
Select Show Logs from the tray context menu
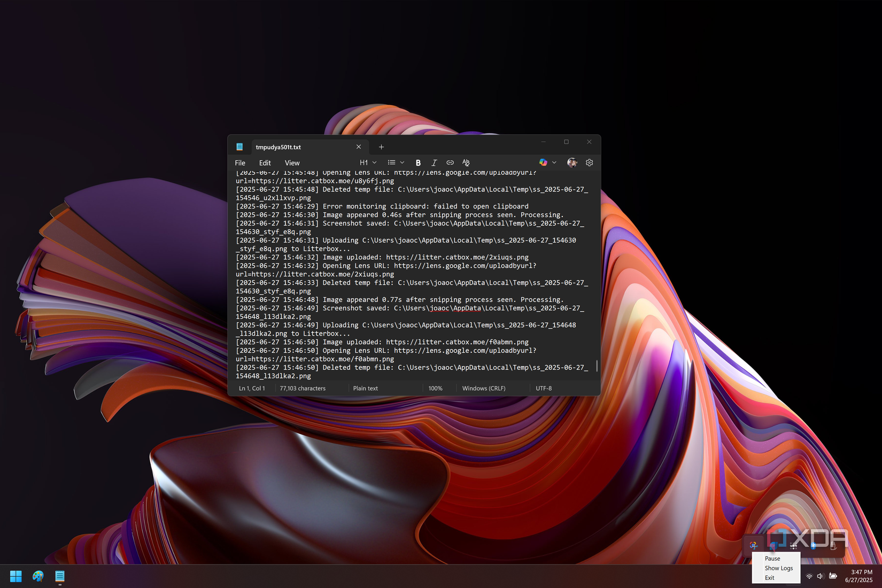point(778,568)
